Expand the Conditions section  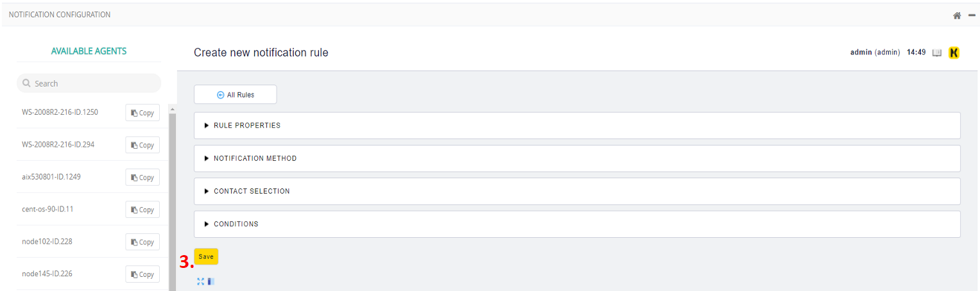pyautogui.click(x=236, y=224)
